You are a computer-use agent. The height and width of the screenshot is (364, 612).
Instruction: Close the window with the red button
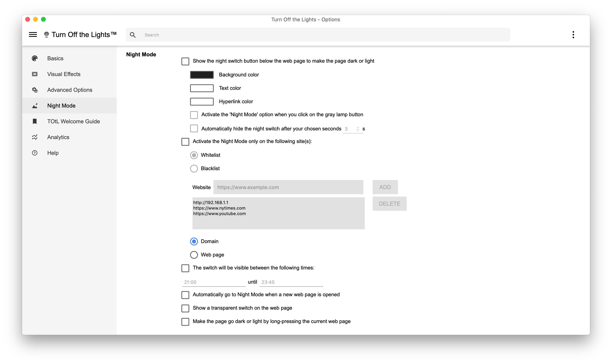coord(28,19)
